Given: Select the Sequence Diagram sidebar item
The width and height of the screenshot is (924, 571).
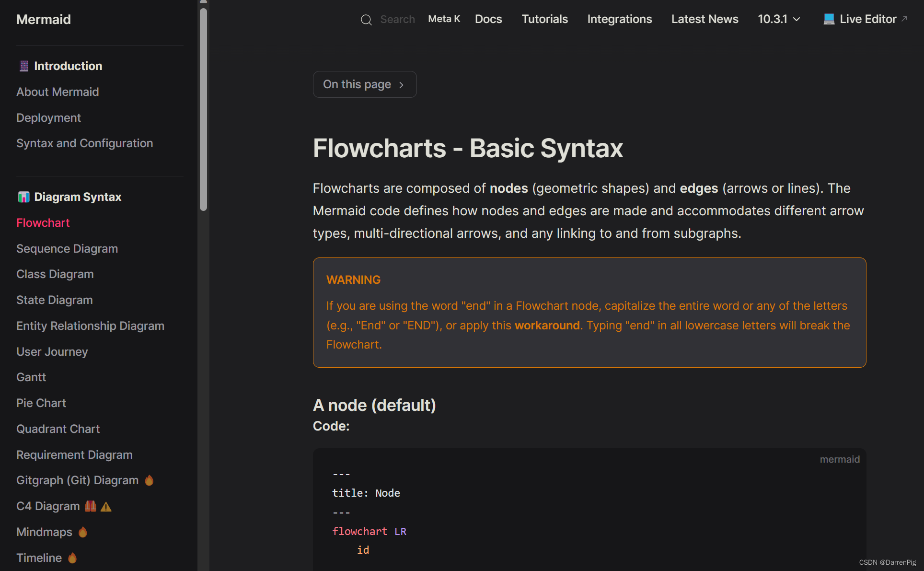Looking at the screenshot, I should click(67, 248).
